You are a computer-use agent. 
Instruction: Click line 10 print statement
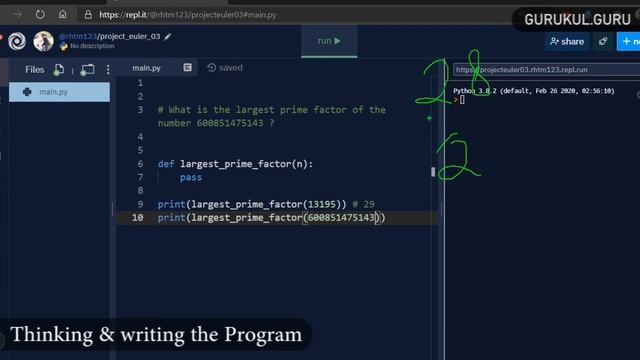[x=271, y=218]
